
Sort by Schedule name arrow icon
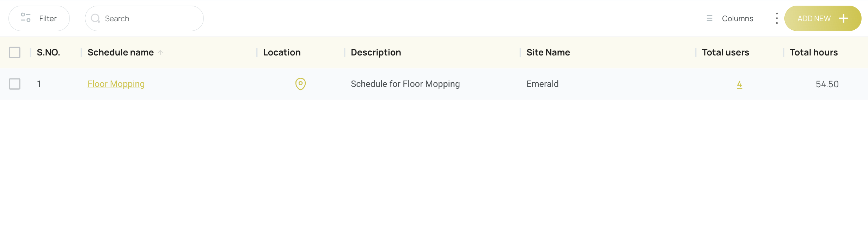160,53
